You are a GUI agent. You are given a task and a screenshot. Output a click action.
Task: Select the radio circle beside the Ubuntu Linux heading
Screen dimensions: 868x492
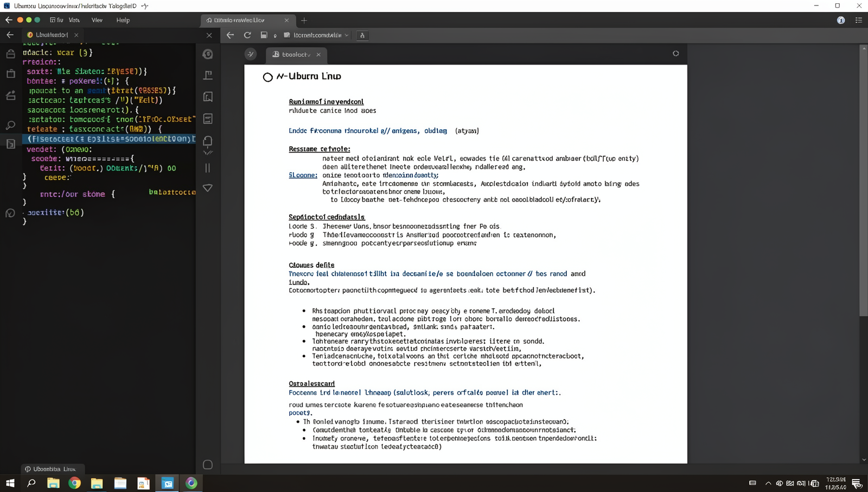pos(267,77)
